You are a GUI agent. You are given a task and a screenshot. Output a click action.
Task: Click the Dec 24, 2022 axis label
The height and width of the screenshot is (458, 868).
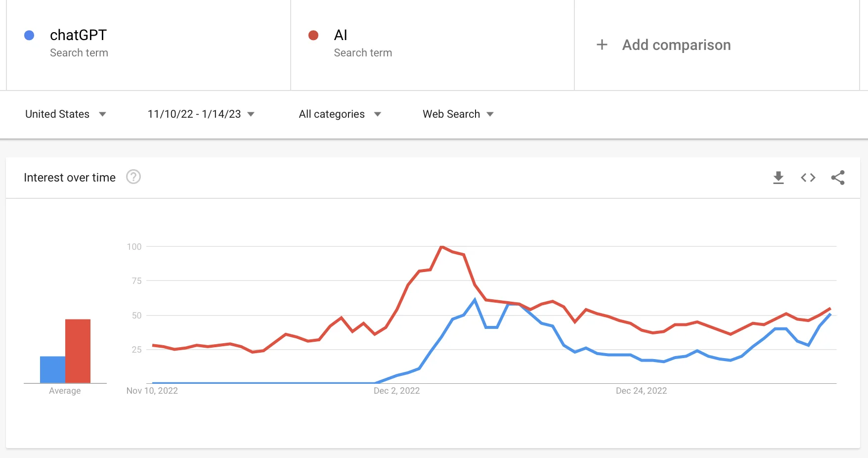click(641, 391)
